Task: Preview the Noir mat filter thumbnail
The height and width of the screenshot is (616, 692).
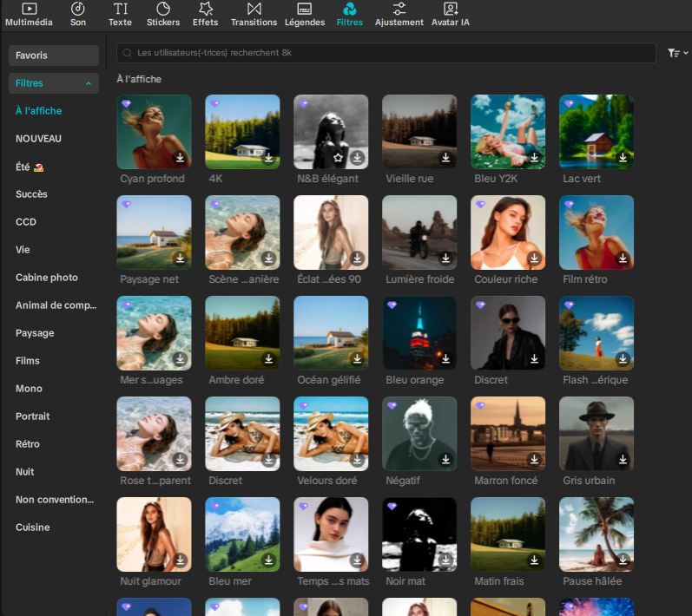Action: pos(419,534)
